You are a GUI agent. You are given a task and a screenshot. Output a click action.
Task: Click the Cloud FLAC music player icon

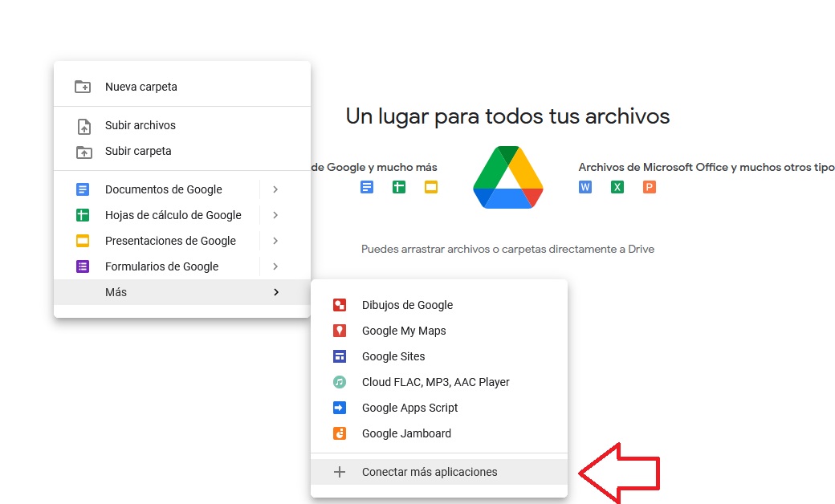click(340, 382)
